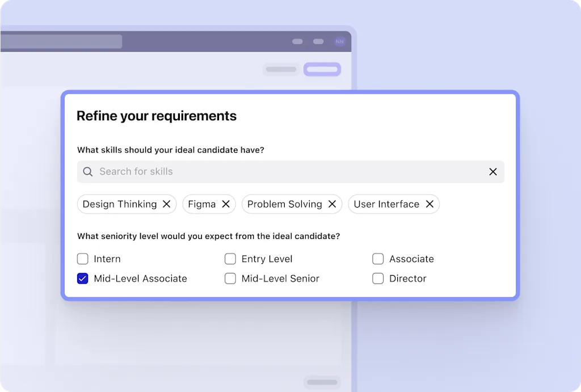
Task: Click the scrollbar element at the bottom
Action: [x=322, y=382]
